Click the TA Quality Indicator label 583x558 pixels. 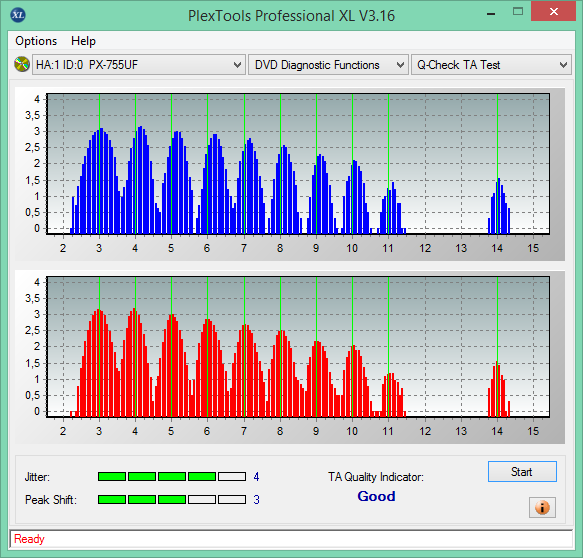(376, 477)
